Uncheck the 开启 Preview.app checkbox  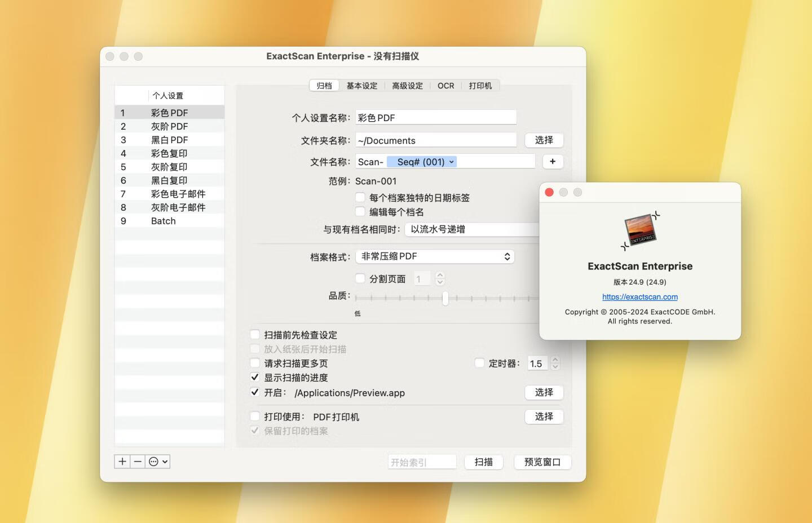click(255, 392)
